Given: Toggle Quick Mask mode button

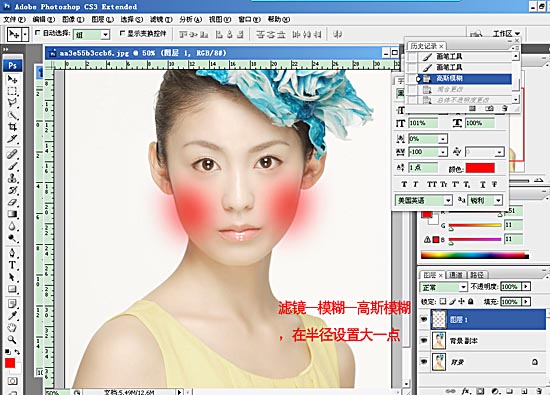Looking at the screenshot, I should (x=12, y=381).
